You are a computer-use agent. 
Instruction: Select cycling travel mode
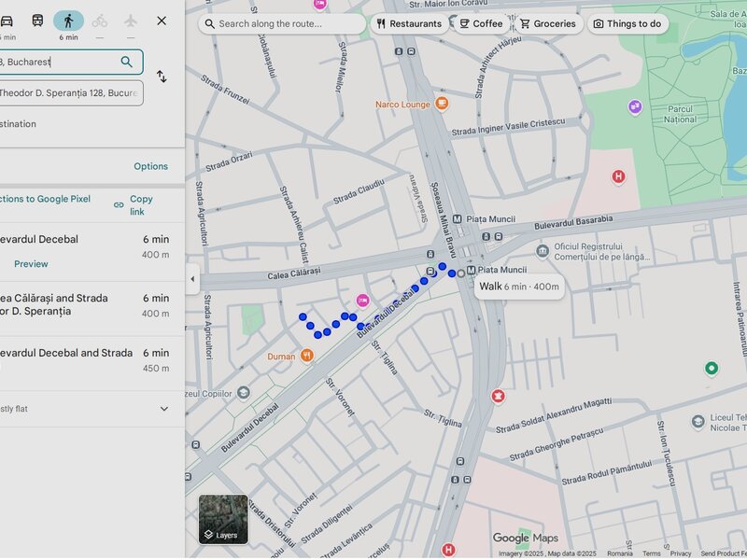(x=100, y=21)
